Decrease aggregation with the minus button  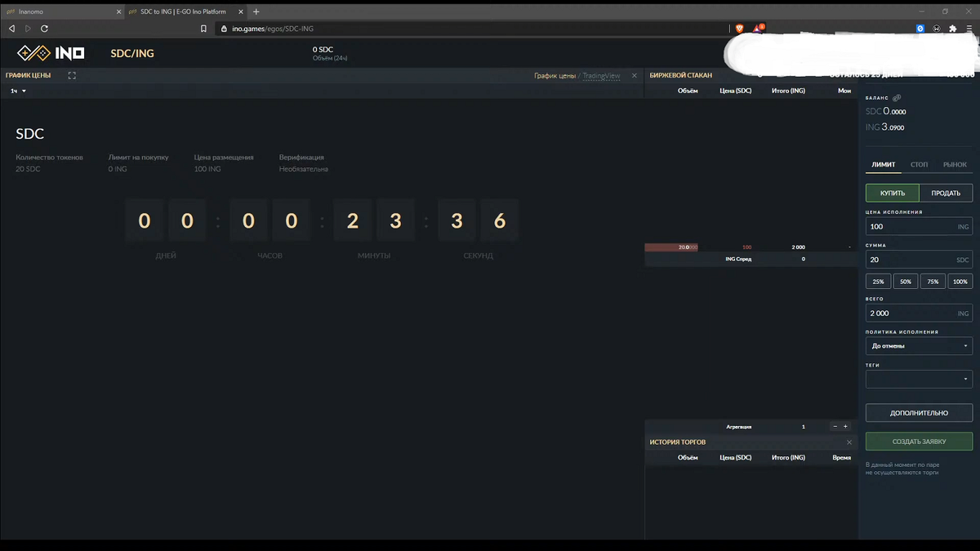835,427
